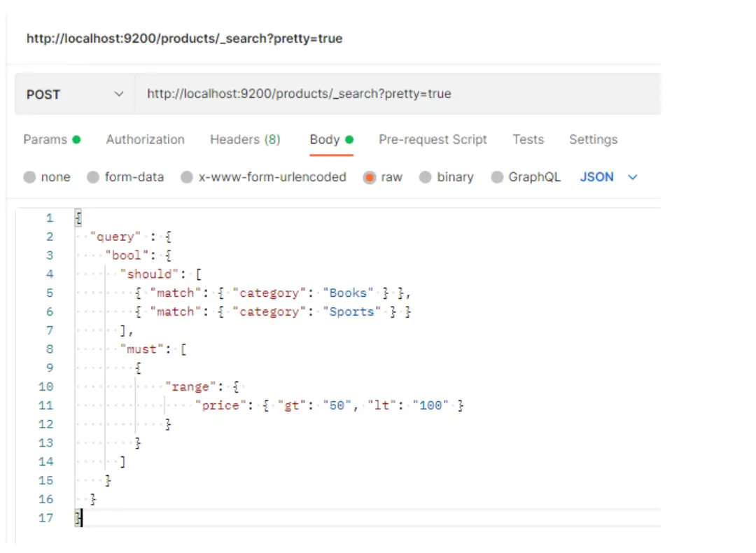Switch to the Params tab
Image resolution: width=756 pixels, height=553 pixels.
click(x=45, y=139)
